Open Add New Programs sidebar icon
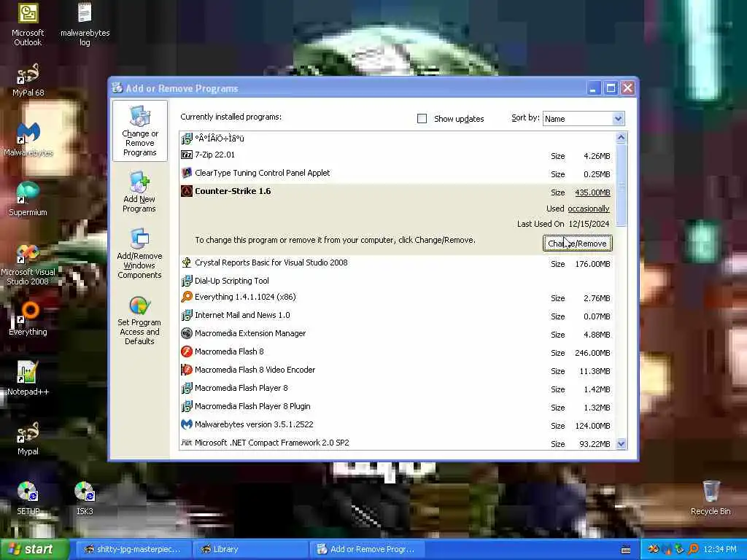The width and height of the screenshot is (747, 560). (139, 192)
